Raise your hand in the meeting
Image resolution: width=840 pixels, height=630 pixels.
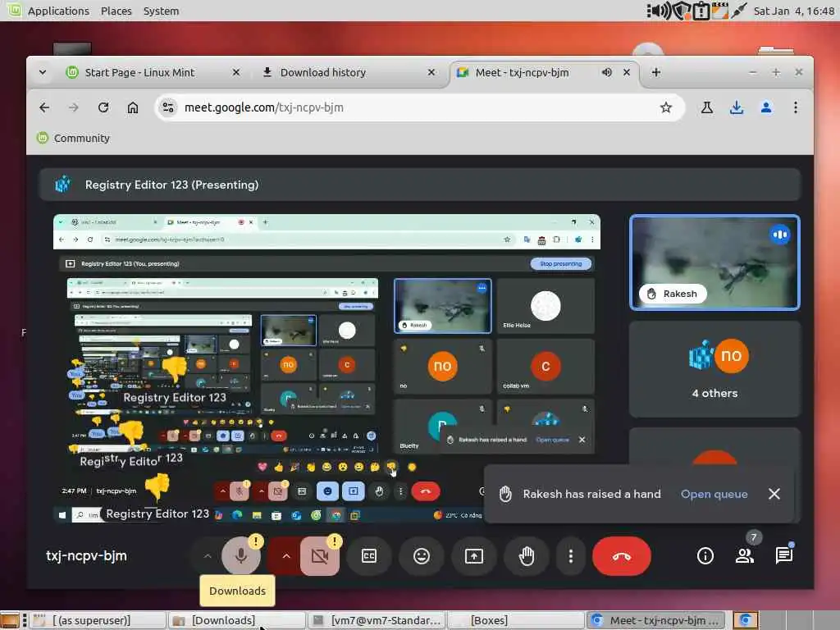click(x=527, y=556)
